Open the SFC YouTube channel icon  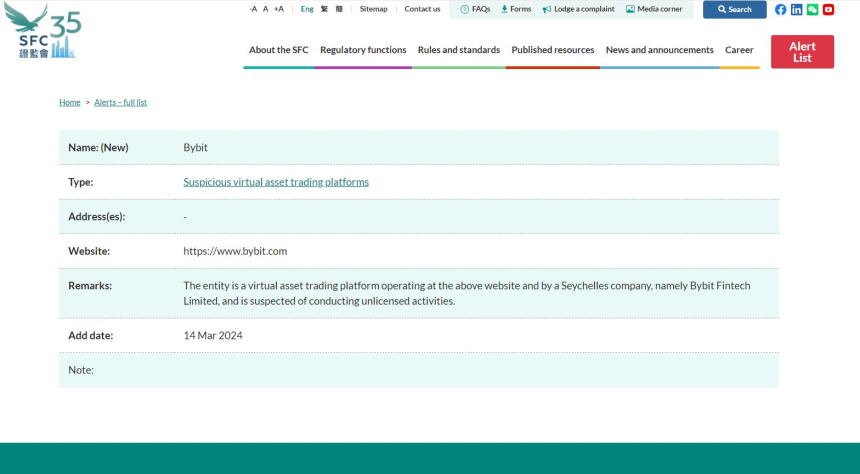tap(828, 9)
